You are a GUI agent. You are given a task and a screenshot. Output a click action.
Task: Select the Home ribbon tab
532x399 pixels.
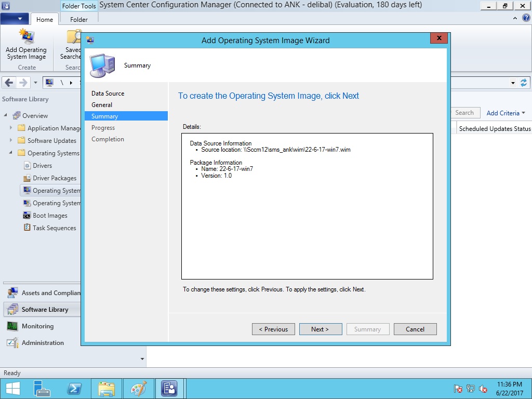tap(44, 19)
